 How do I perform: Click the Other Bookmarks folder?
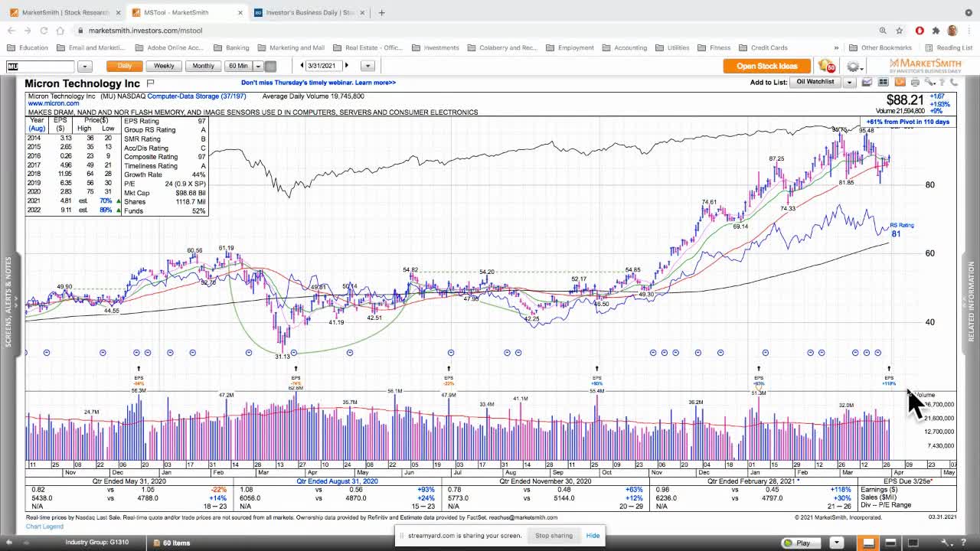pyautogui.click(x=880, y=47)
